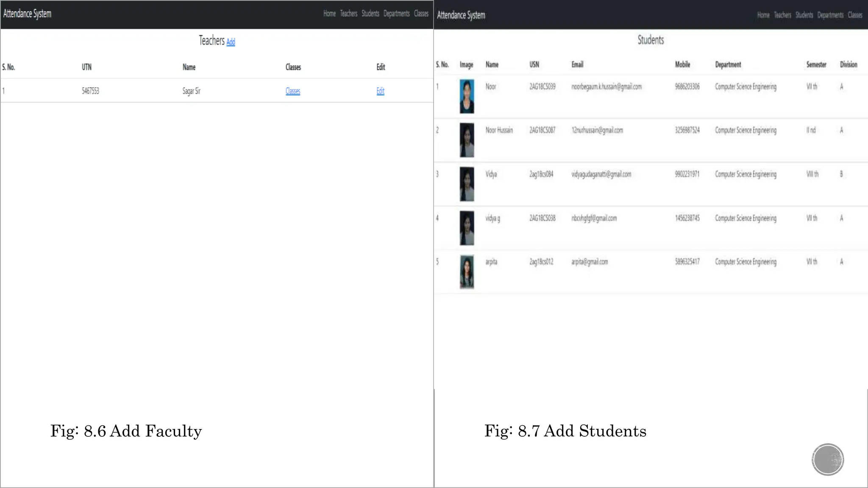The width and height of the screenshot is (868, 488).
Task: Click the Edit link for Sagar Sir
Action: coord(380,91)
